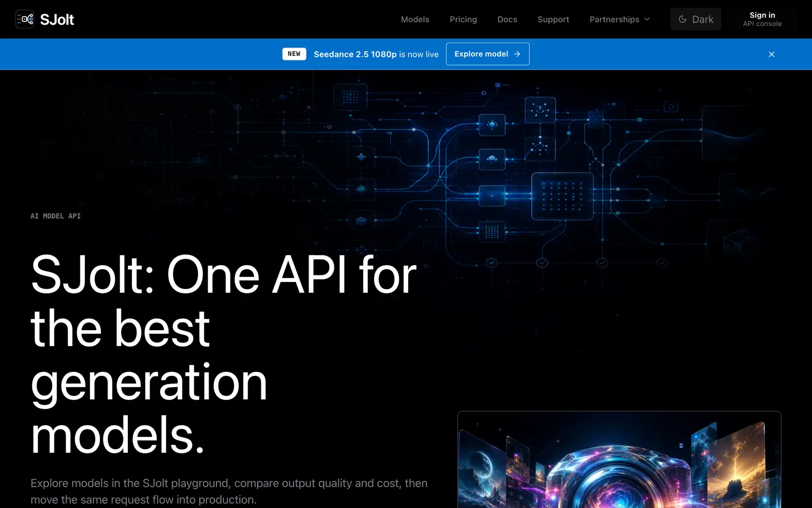Click the arrow icon on Explore model
Image resolution: width=812 pixels, height=508 pixels.
pos(517,54)
